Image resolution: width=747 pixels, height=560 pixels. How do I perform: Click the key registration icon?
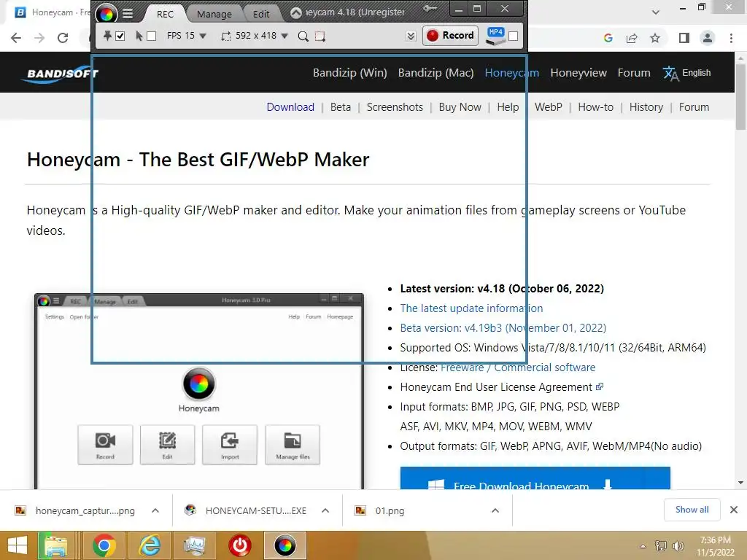click(x=430, y=9)
